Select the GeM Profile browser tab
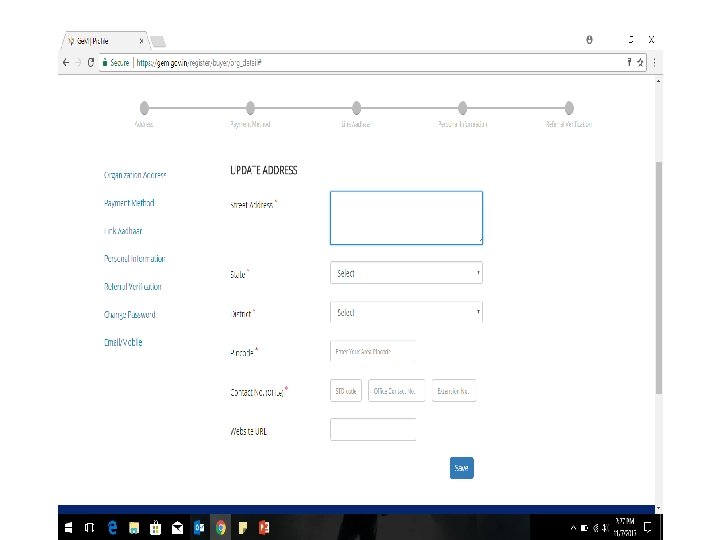 point(104,41)
